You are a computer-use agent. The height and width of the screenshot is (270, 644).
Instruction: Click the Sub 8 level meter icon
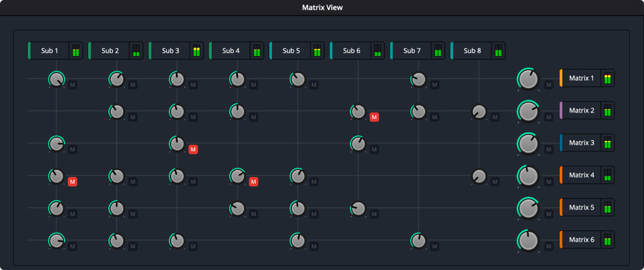pyautogui.click(x=498, y=51)
